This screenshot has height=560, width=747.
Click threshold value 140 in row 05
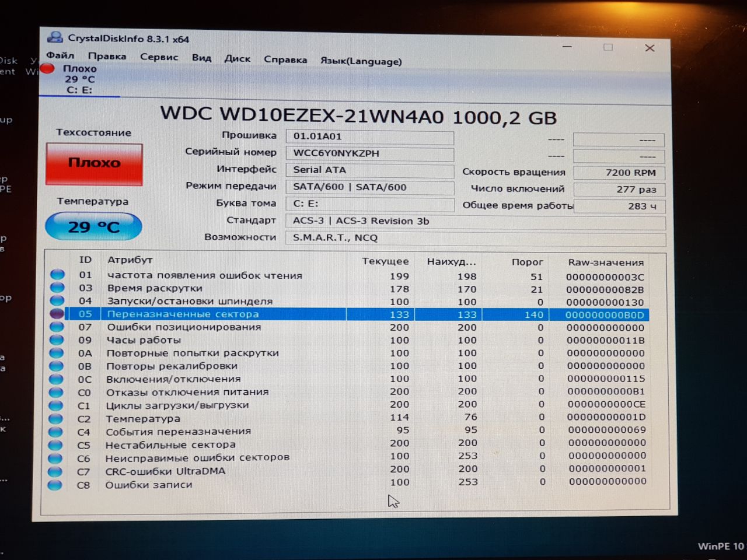pos(533,315)
